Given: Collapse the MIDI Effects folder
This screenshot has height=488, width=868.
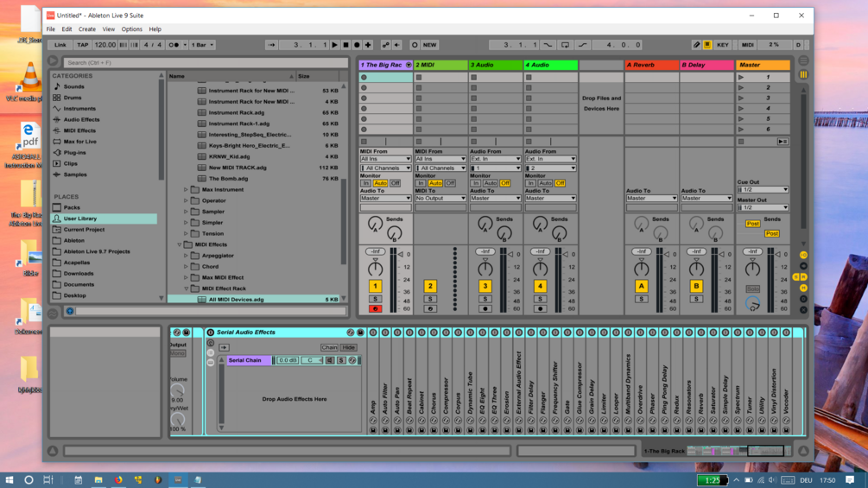Looking at the screenshot, I should [180, 244].
